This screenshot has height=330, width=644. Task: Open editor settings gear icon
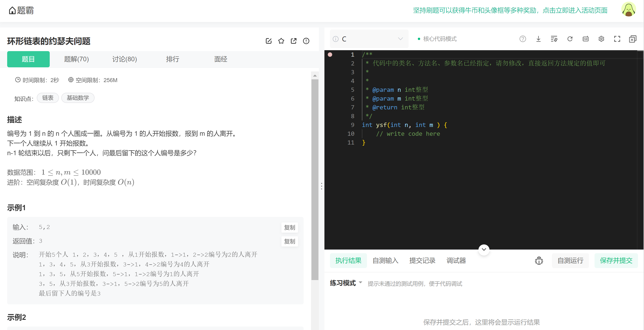pos(601,39)
